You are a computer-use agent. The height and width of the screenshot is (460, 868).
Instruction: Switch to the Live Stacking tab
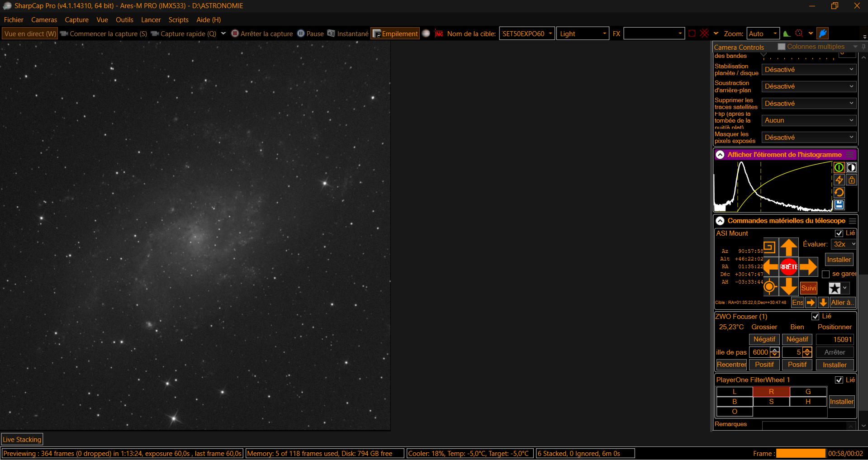point(22,440)
